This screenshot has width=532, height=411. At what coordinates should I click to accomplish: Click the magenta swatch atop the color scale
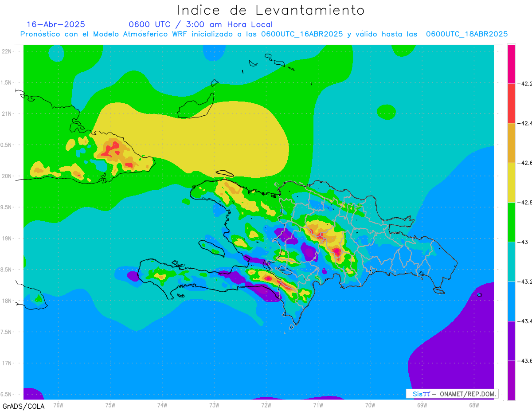click(x=511, y=63)
